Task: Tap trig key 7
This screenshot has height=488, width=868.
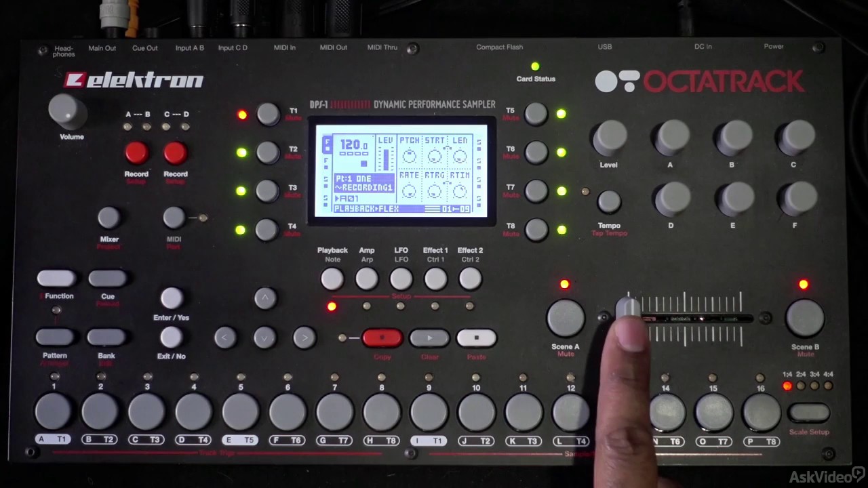Action: point(335,411)
